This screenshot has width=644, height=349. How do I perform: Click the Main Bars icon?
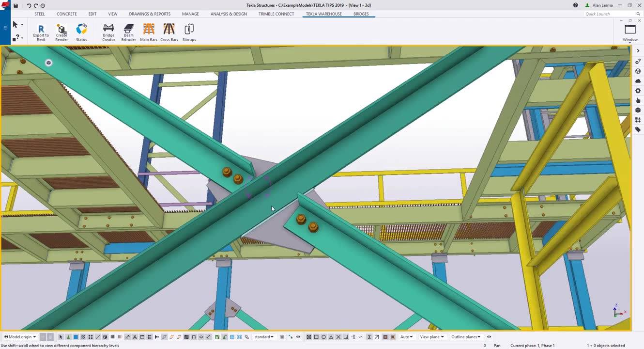click(x=149, y=32)
